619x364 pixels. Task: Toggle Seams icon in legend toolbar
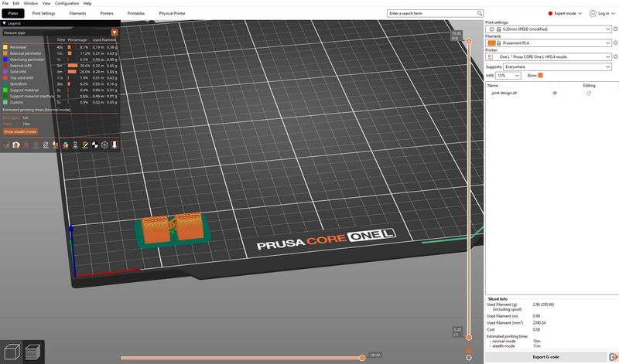[x=46, y=145]
